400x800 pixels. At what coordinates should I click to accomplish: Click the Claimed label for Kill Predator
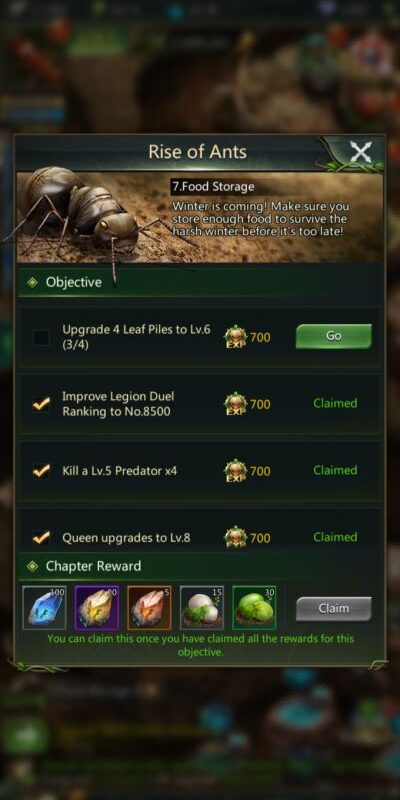click(x=335, y=470)
